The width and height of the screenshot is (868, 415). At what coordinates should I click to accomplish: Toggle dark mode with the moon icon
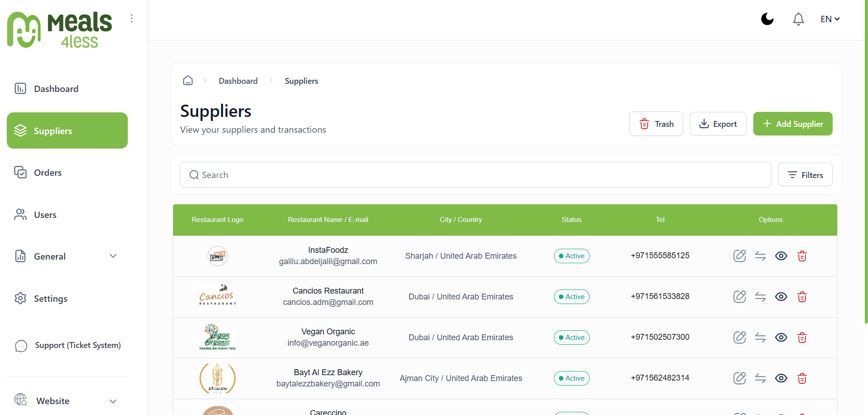[767, 19]
